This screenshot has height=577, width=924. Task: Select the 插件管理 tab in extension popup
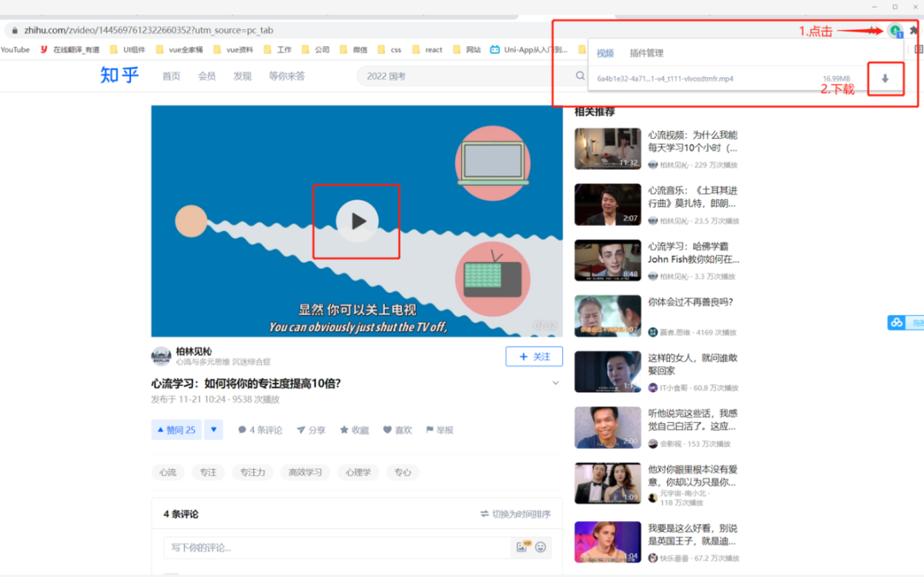tap(647, 53)
